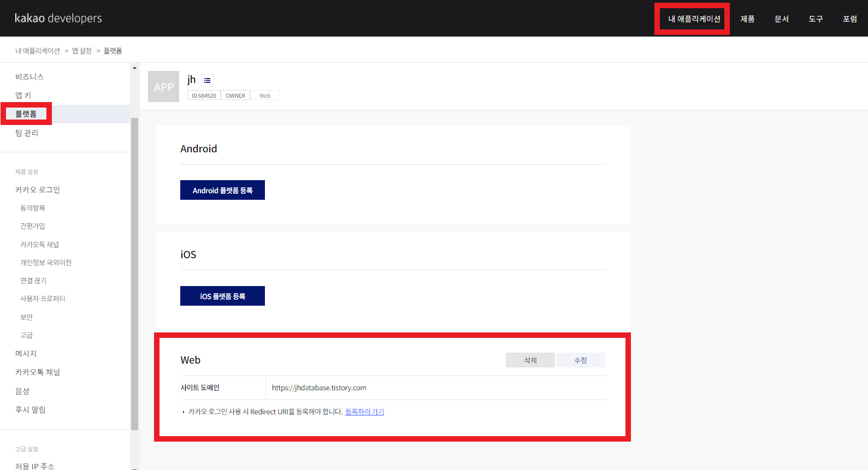Open 카카오톡 채널 sub-item under 카카오 로그인

(x=40, y=245)
